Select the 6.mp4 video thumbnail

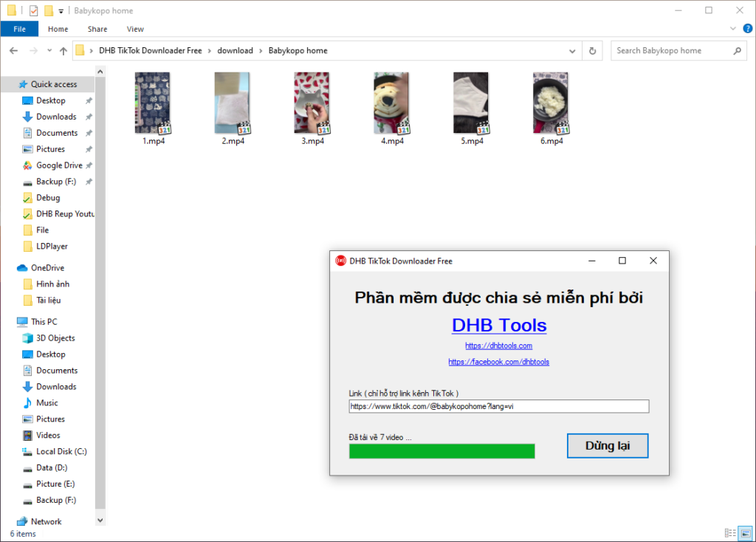pyautogui.click(x=551, y=103)
